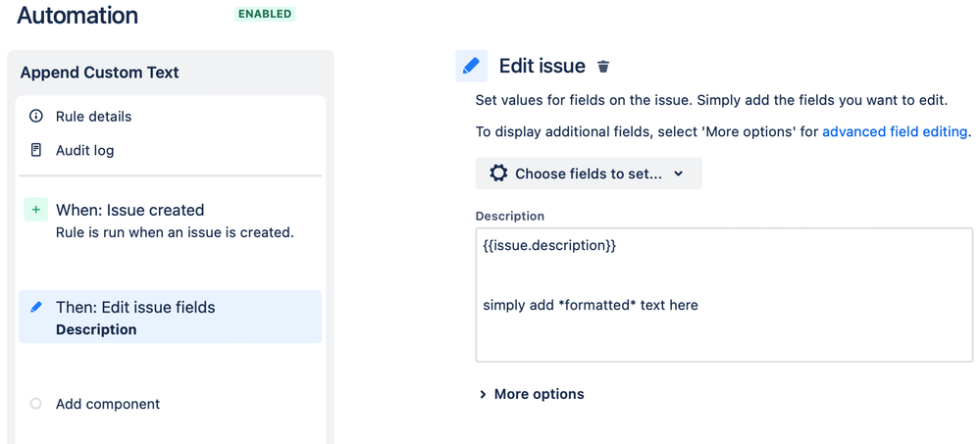Click the blue pencil Edit issue icon

coord(471,66)
